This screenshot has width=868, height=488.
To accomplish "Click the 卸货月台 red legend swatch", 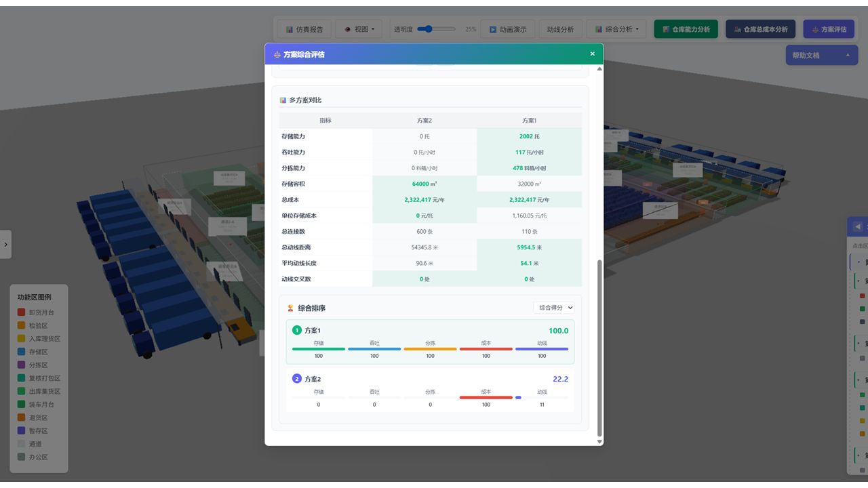I will click(x=21, y=312).
